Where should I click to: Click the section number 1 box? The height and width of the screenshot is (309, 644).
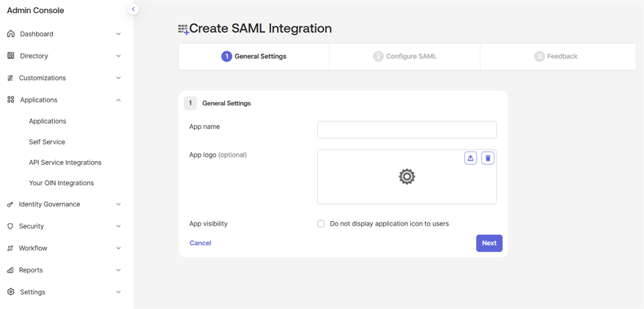(x=190, y=103)
